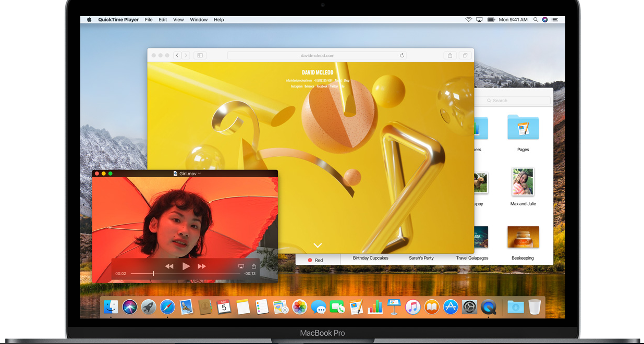
Task: Open the Apple menu
Action: click(89, 20)
